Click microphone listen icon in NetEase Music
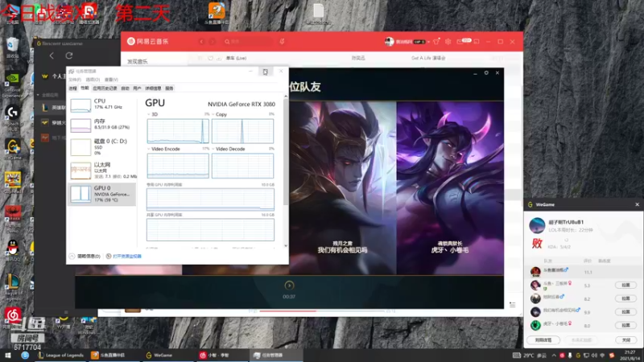644x362 pixels. (x=282, y=42)
